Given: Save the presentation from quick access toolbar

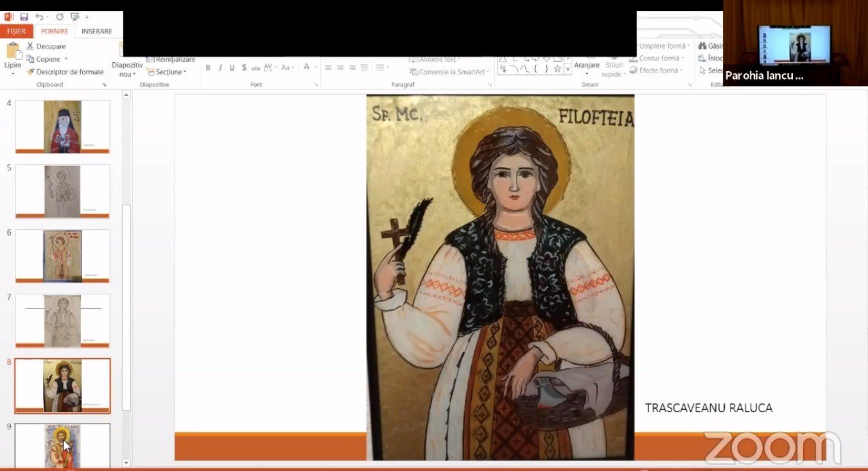Looking at the screenshot, I should [x=24, y=16].
